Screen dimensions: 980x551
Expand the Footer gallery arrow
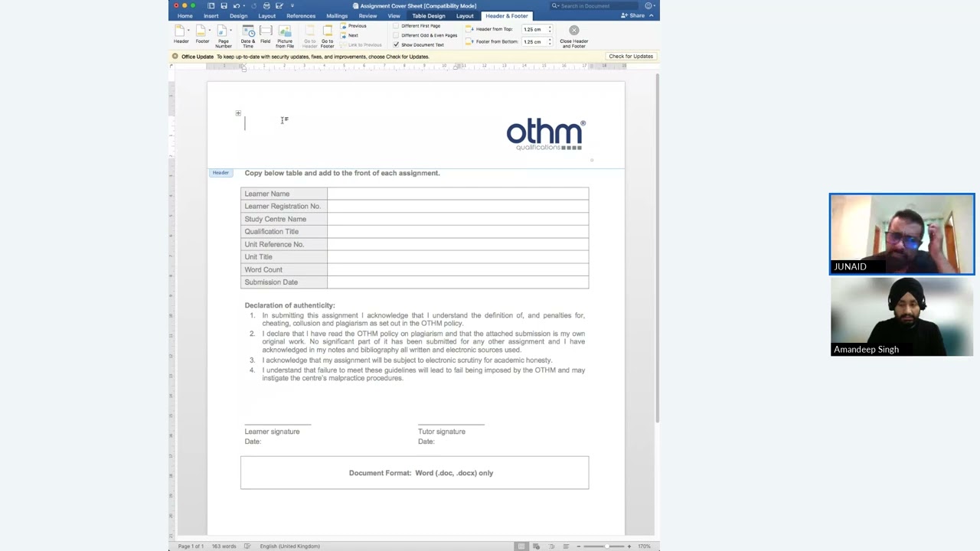click(210, 31)
